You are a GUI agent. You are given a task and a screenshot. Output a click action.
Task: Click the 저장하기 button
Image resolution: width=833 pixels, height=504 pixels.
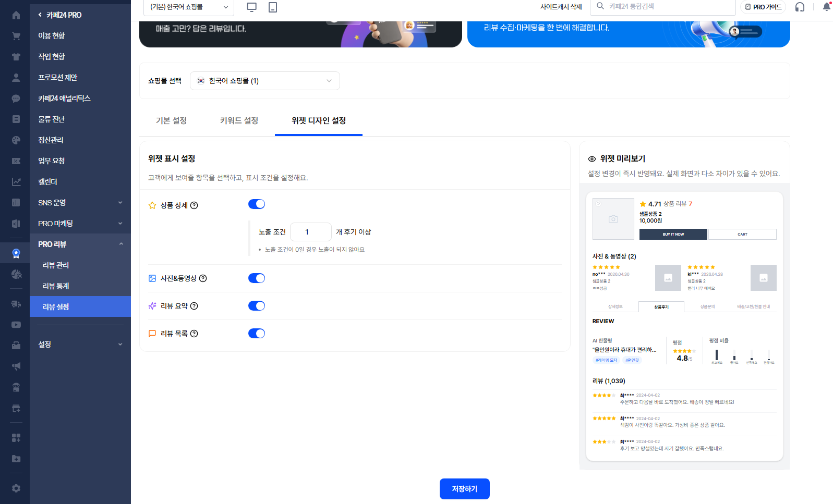[465, 489]
